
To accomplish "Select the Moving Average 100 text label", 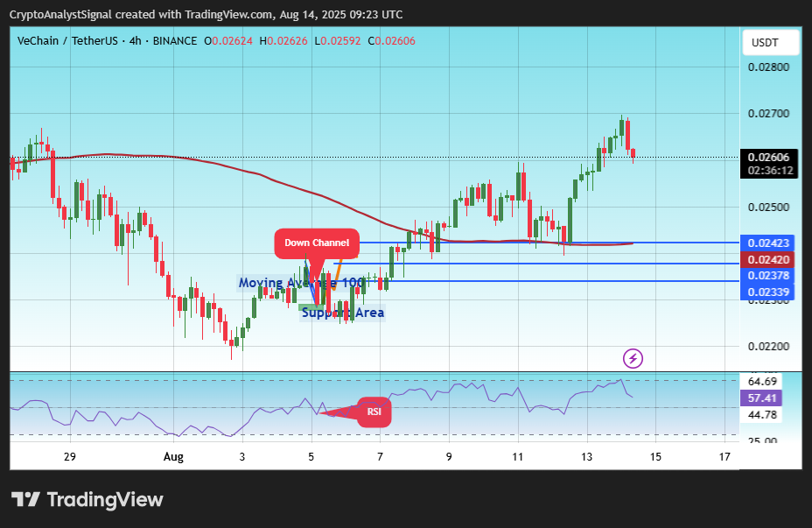I will tap(300, 283).
